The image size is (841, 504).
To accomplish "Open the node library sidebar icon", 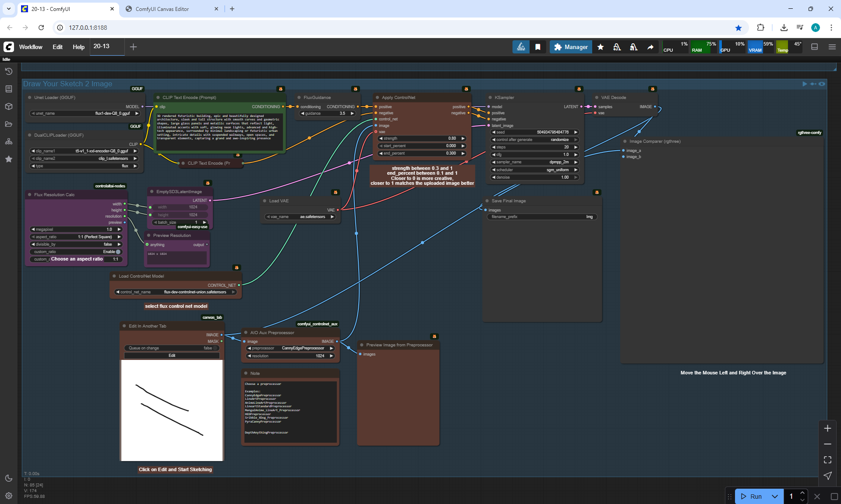I will tap(9, 89).
